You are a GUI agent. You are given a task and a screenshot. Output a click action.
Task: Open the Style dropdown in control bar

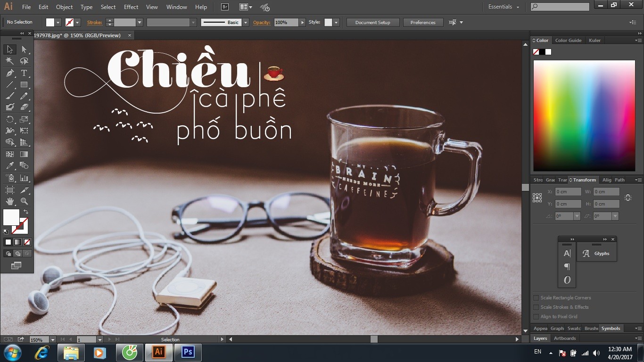coord(336,22)
